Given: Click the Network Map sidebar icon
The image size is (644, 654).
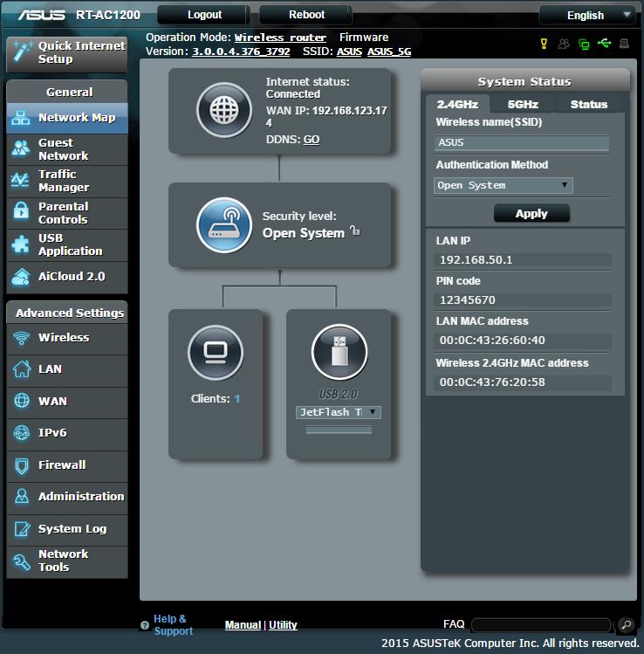Looking at the screenshot, I should (20, 118).
